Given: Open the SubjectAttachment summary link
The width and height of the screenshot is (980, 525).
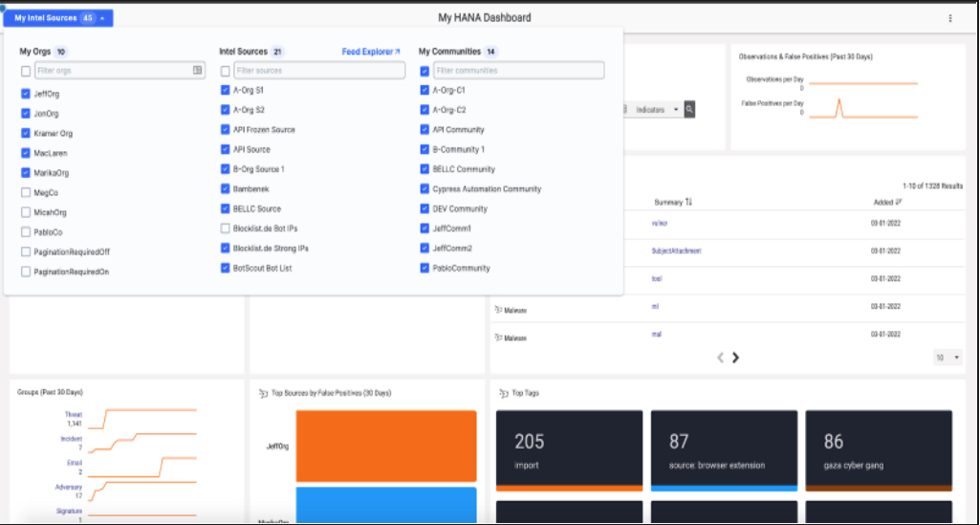Looking at the screenshot, I should tap(676, 251).
